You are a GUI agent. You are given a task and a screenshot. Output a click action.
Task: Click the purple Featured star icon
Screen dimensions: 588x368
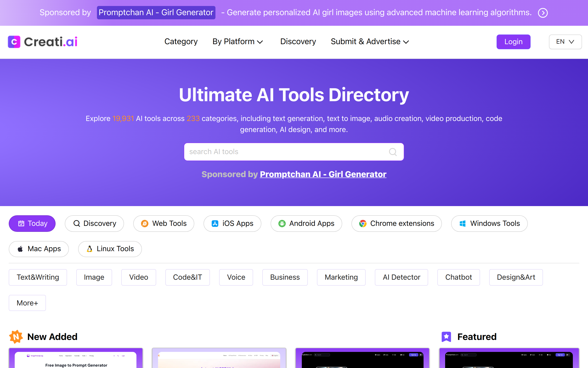click(x=446, y=337)
